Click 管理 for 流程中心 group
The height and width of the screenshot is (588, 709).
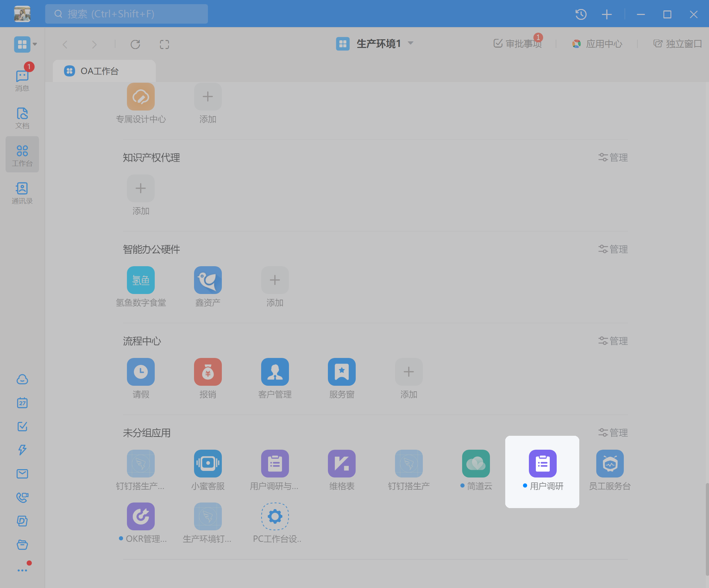613,341
